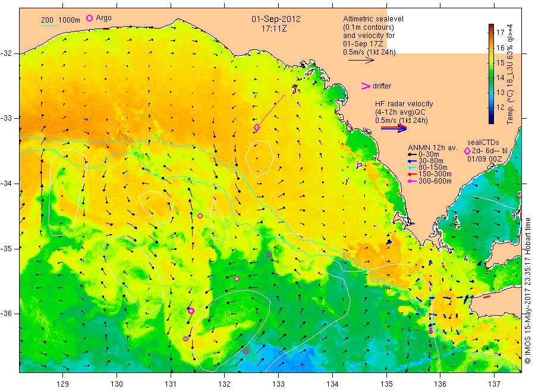Click the latitude axis label -33
The height and width of the screenshot is (392, 535).
pyautogui.click(x=7, y=118)
